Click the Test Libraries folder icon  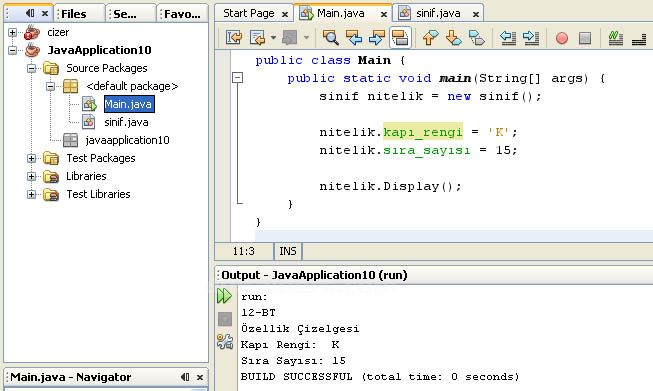coord(51,194)
